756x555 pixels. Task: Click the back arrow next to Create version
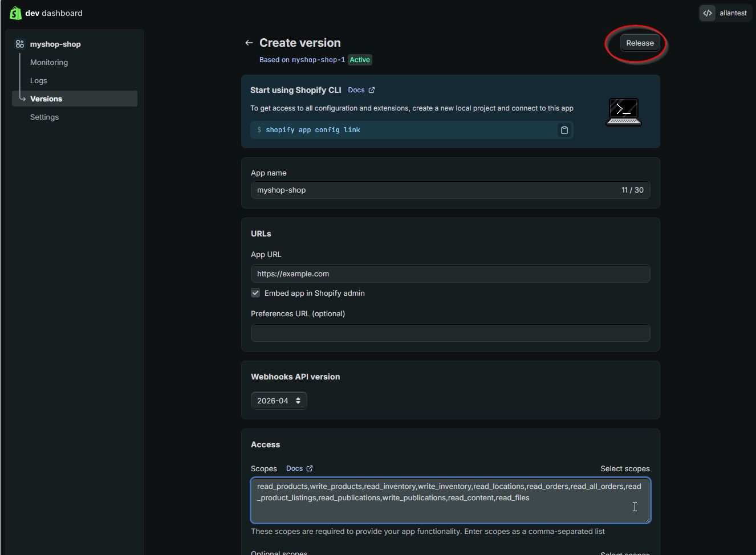click(249, 42)
